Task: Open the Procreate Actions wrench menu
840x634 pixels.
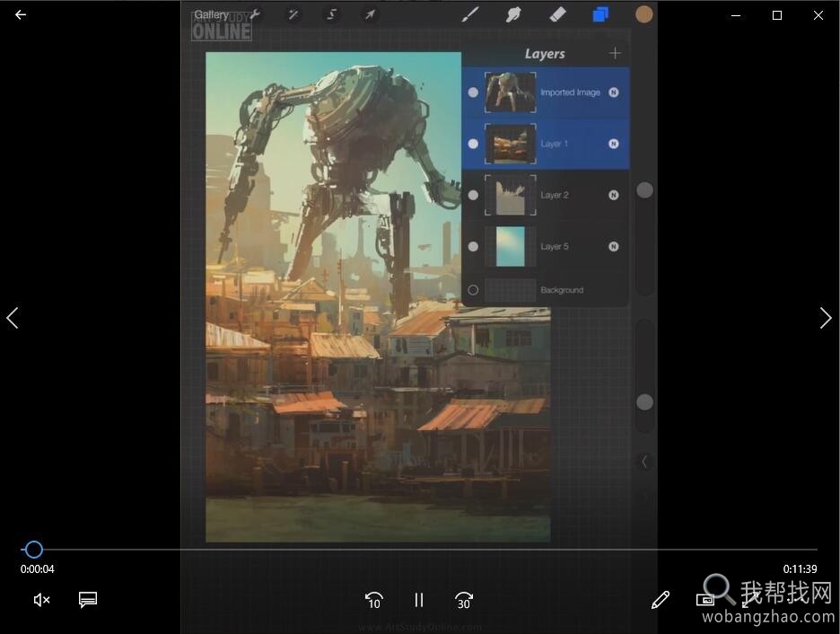Action: click(255, 14)
